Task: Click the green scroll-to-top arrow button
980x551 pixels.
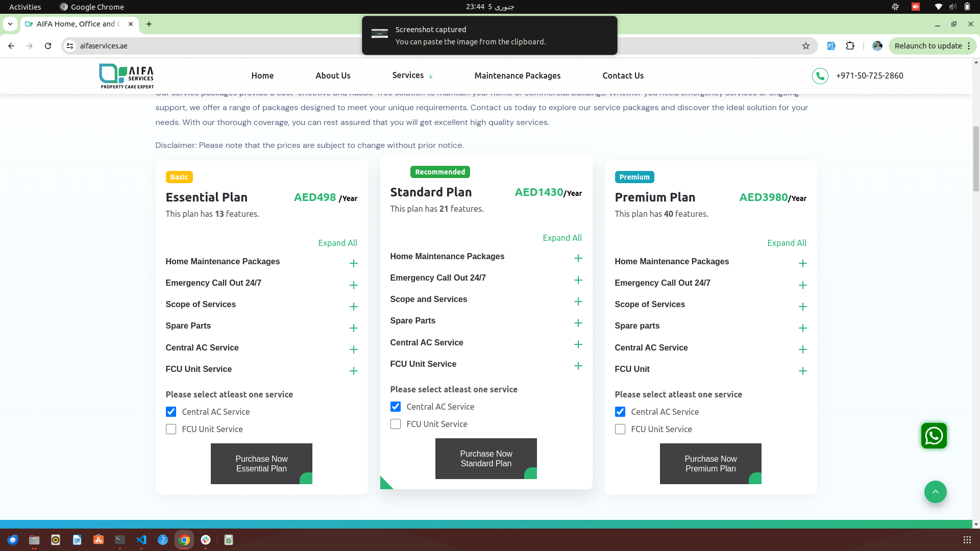Action: [x=935, y=492]
